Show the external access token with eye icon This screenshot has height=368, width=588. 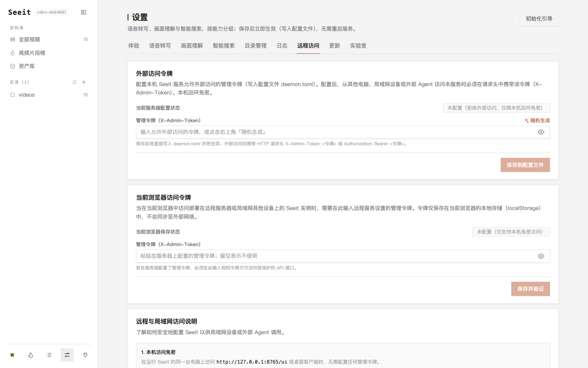(x=541, y=132)
